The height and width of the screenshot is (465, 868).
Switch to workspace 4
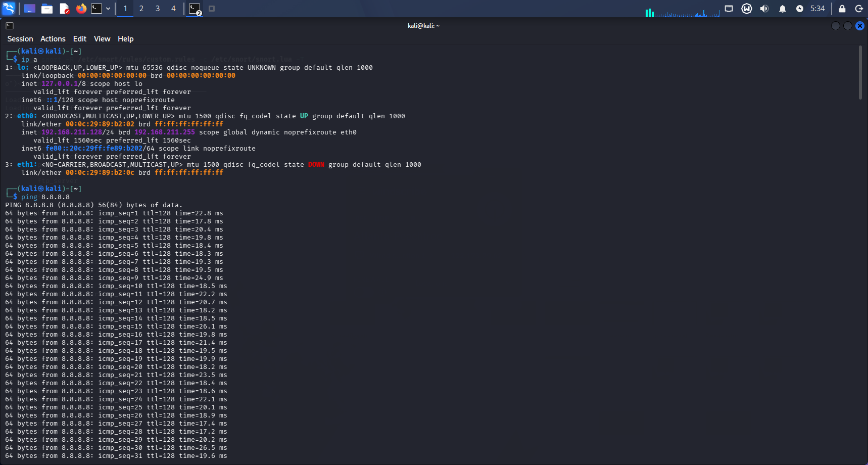click(173, 9)
